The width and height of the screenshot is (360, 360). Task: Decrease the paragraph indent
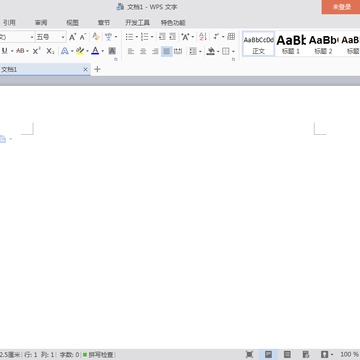point(162,37)
